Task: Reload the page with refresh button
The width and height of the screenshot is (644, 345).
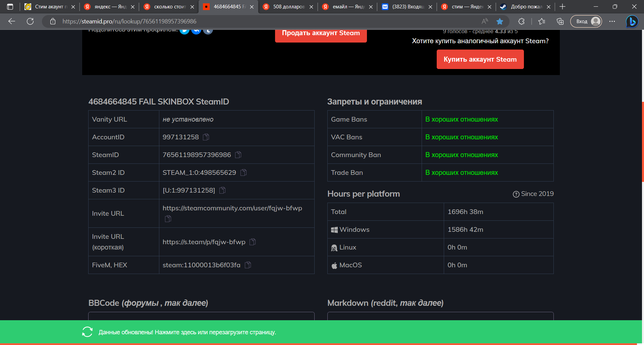Action: [x=30, y=21]
